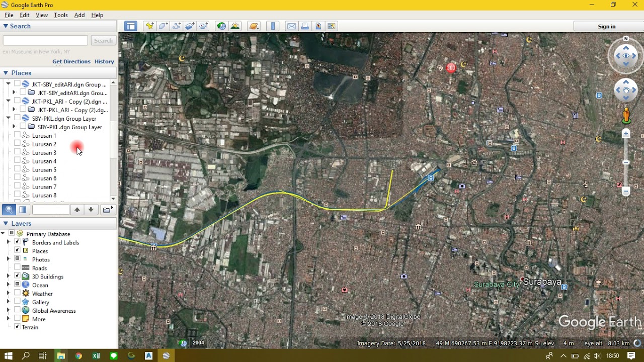This screenshot has height=362, width=644.
Task: Open the Add menu
Action: [x=79, y=15]
